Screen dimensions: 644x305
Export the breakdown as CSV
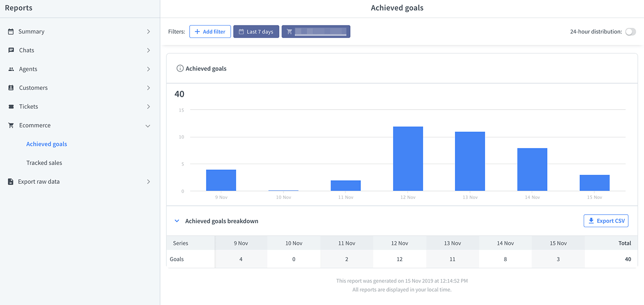coord(606,221)
